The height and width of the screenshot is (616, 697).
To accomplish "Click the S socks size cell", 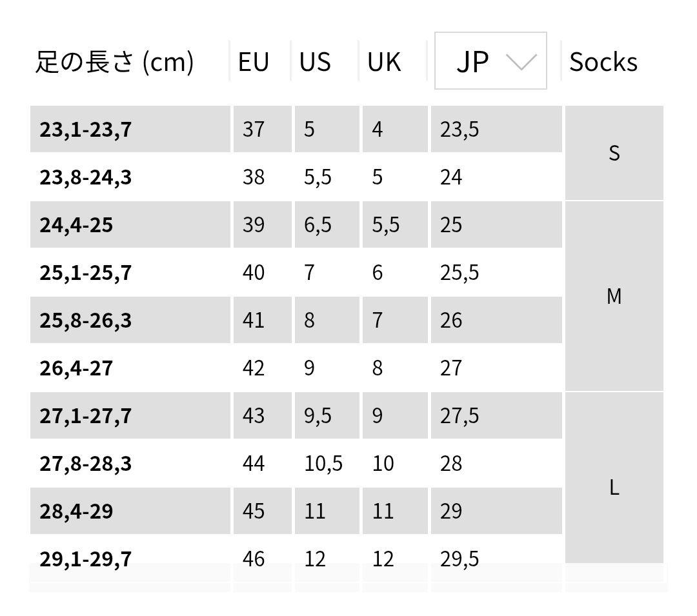I will (x=614, y=154).
